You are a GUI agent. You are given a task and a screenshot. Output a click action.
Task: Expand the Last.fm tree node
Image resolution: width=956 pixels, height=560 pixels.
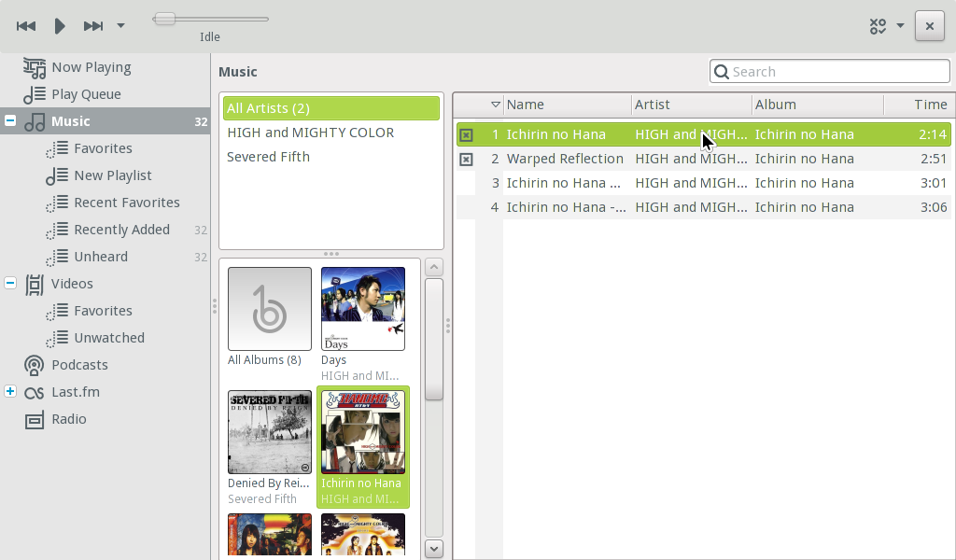(9, 391)
